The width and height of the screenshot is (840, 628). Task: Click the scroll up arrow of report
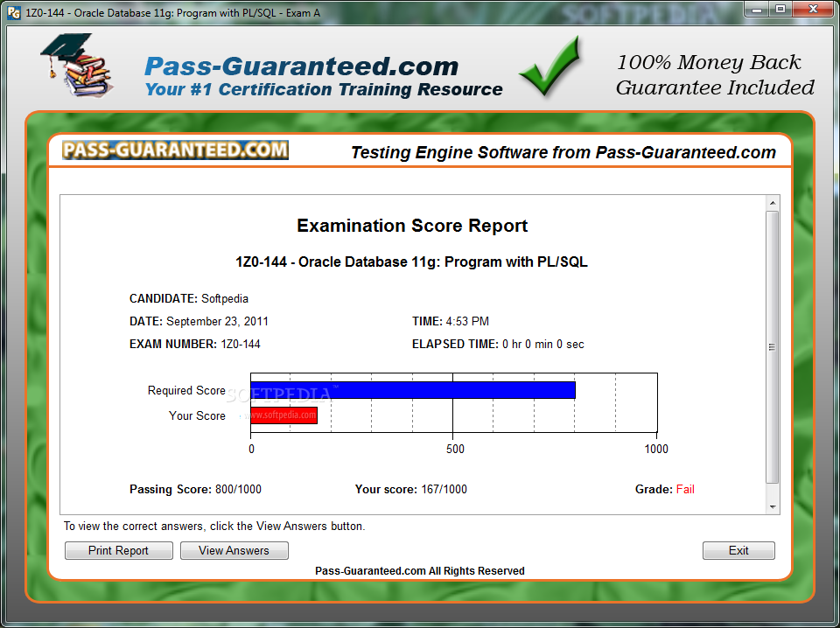(773, 203)
